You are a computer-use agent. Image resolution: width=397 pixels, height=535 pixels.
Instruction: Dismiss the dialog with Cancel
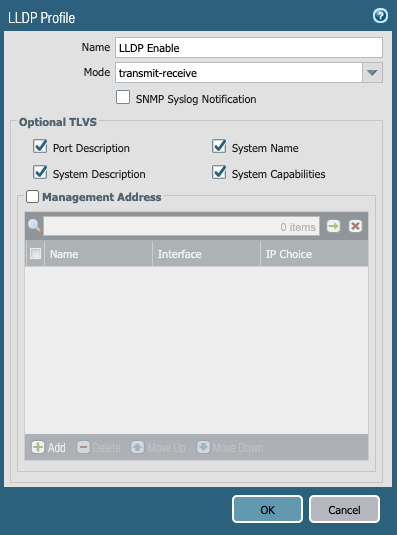click(x=344, y=509)
